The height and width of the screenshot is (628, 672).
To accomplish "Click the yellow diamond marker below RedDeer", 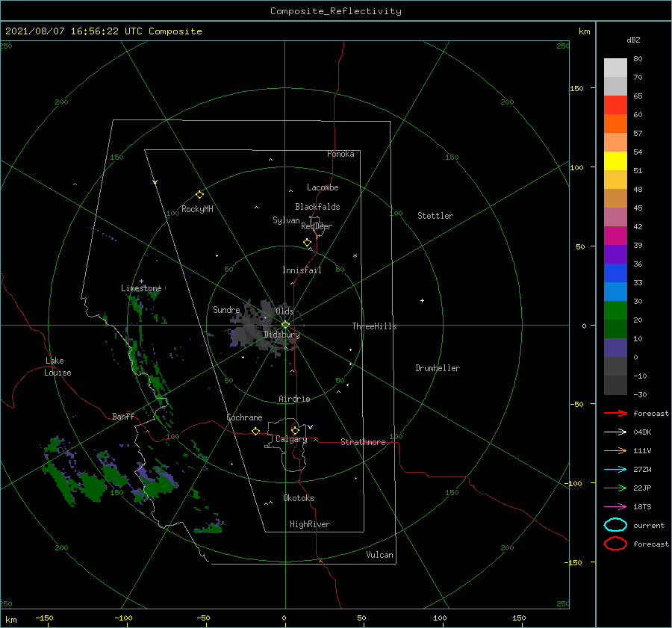I will pos(307,242).
